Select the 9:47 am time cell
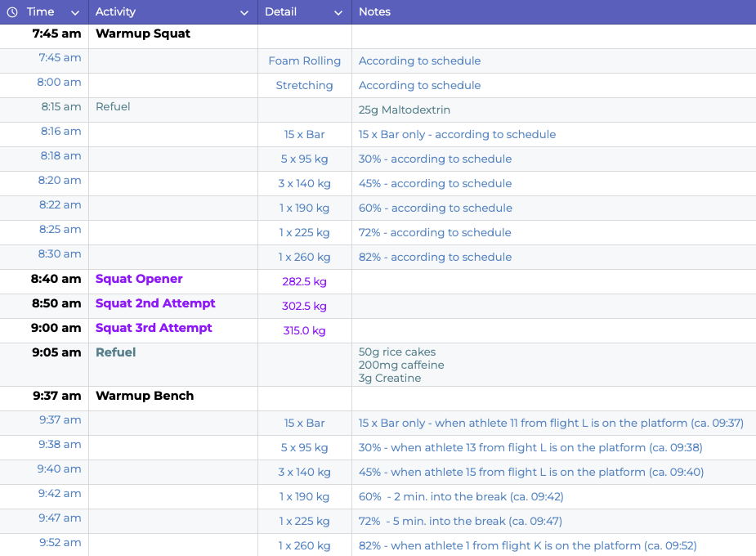 tap(44, 522)
